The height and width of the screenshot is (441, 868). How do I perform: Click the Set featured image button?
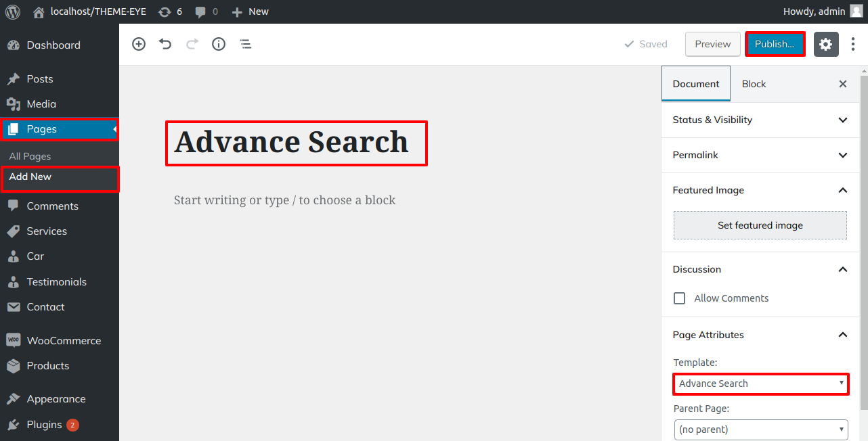(760, 225)
